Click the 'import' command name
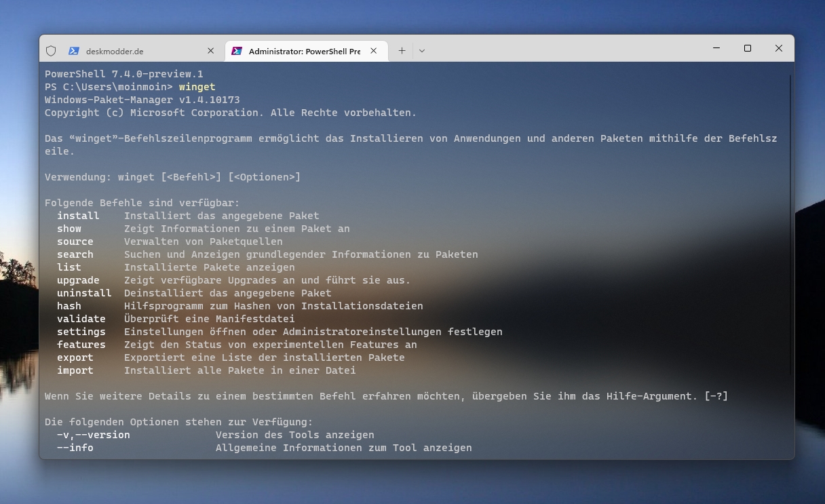The width and height of the screenshot is (825, 504). coord(75,370)
